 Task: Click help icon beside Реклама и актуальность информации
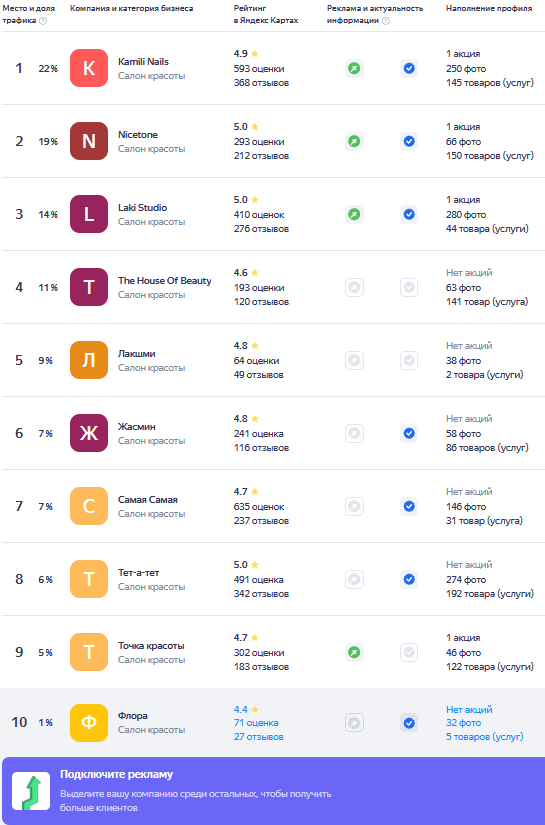point(386,21)
